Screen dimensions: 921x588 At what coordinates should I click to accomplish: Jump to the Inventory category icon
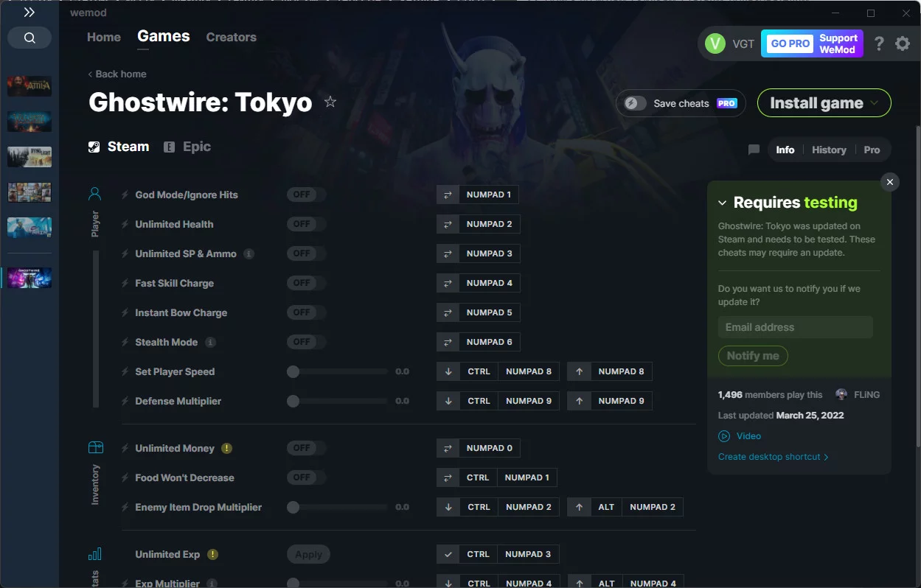pyautogui.click(x=95, y=447)
